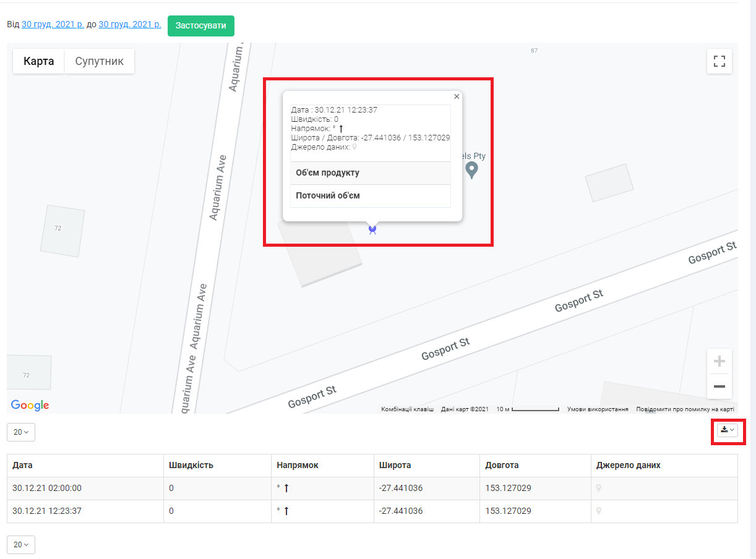Switch to Карта map view
Viewport: 756px width, 559px height.
click(39, 61)
